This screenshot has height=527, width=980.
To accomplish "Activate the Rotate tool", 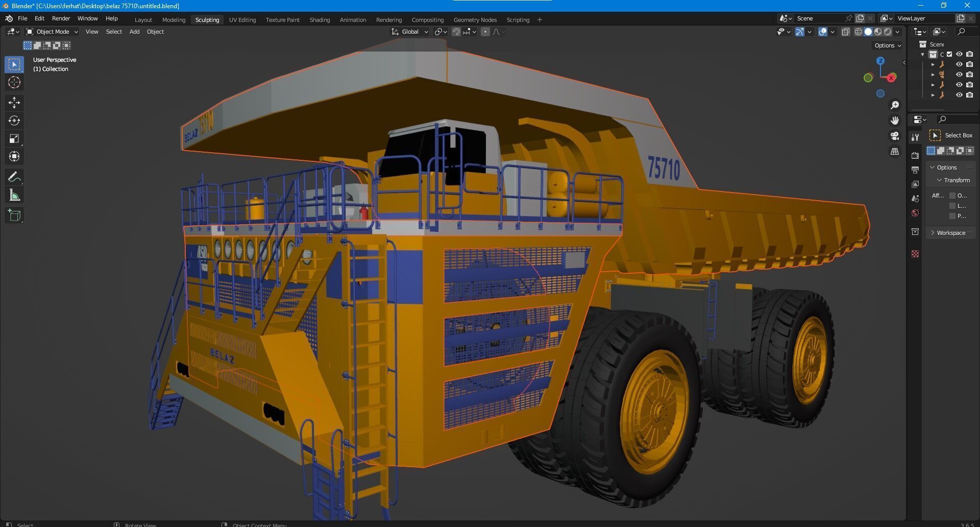I will pyautogui.click(x=14, y=121).
